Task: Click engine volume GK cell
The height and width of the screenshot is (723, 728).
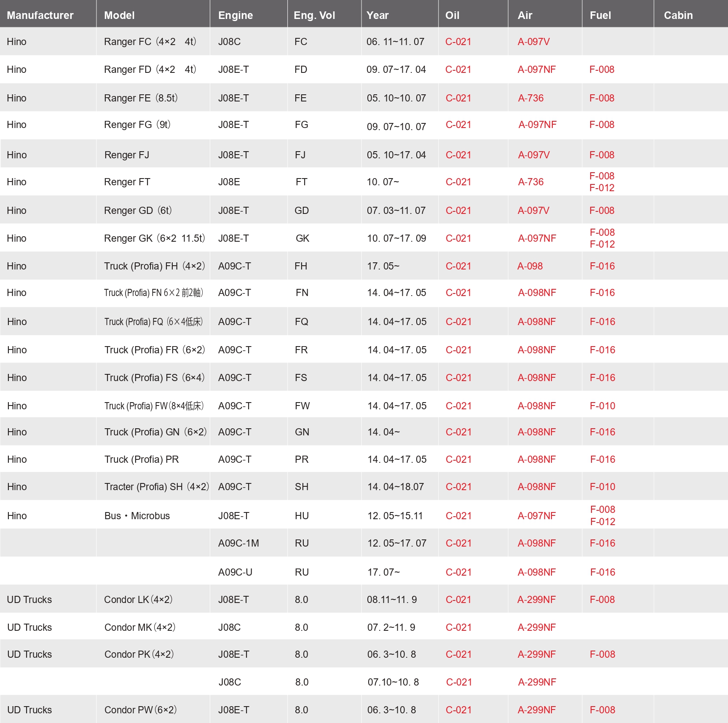Action: tap(302, 238)
